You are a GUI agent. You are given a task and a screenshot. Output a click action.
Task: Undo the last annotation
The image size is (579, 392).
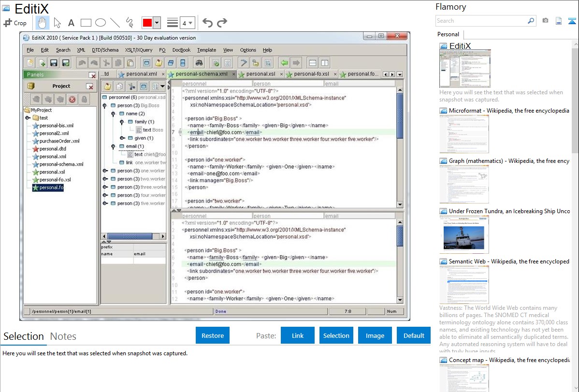click(207, 23)
